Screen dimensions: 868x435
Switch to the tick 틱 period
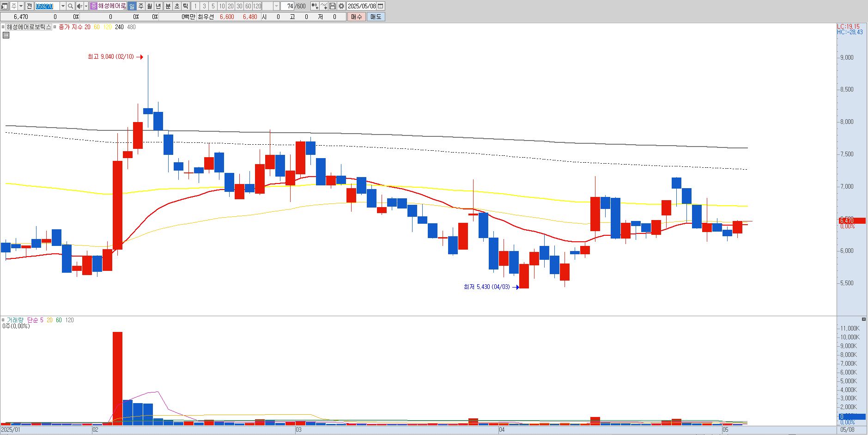(186, 6)
